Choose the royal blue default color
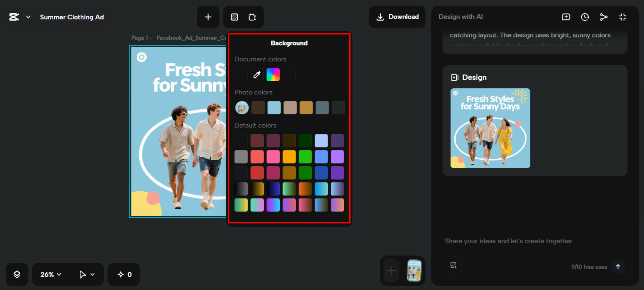644x290 pixels. point(321,173)
